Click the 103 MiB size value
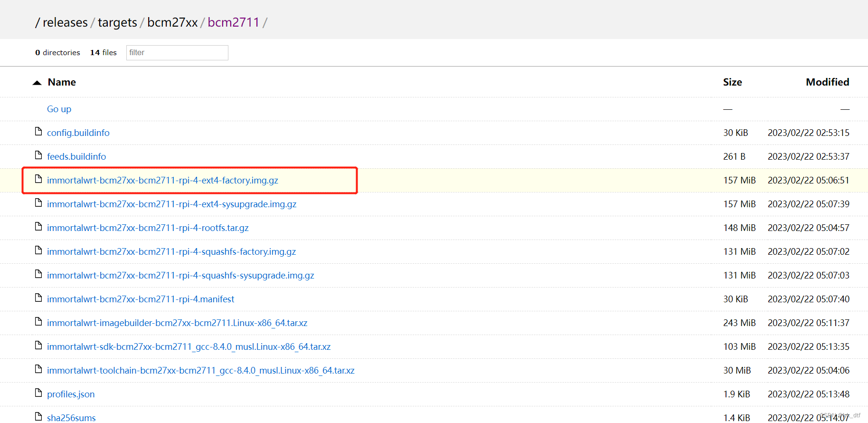Viewport: 868px width, 423px height. pos(739,346)
